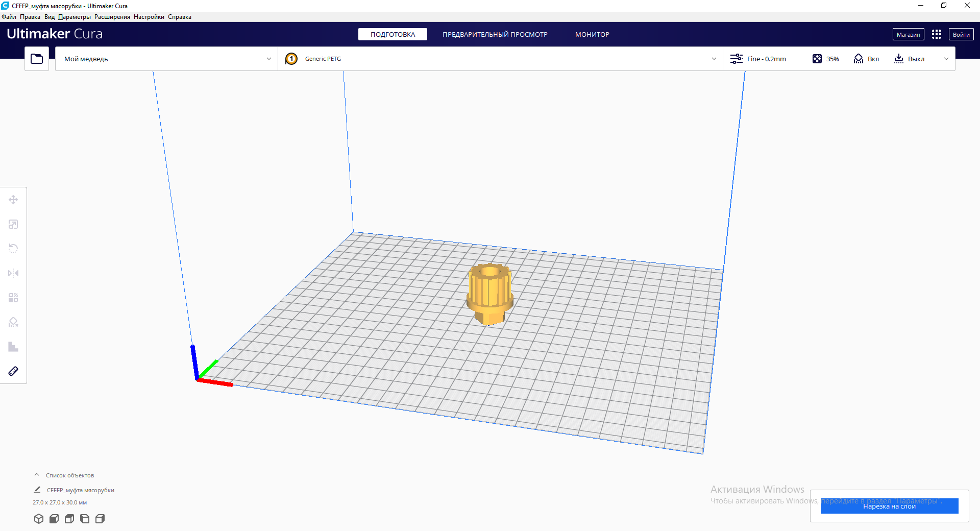Image resolution: width=980 pixels, height=531 pixels.
Task: Open the Расширения menu
Action: click(112, 17)
